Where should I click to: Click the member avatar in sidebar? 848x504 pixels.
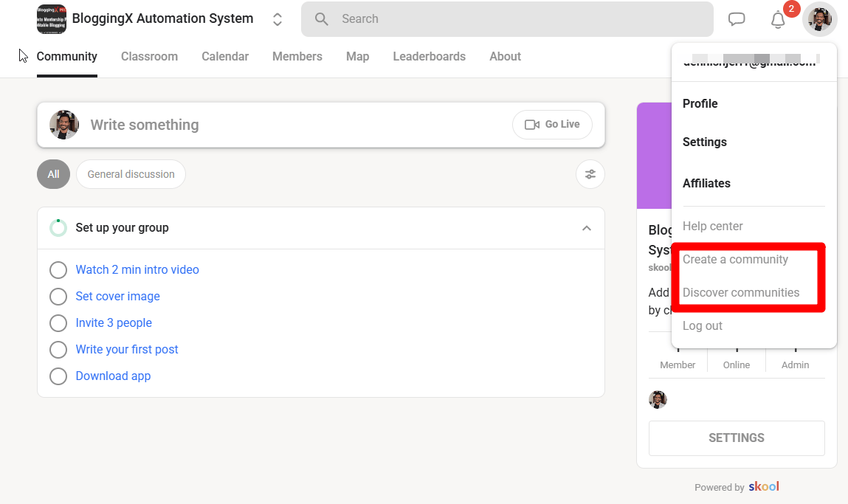coord(658,400)
